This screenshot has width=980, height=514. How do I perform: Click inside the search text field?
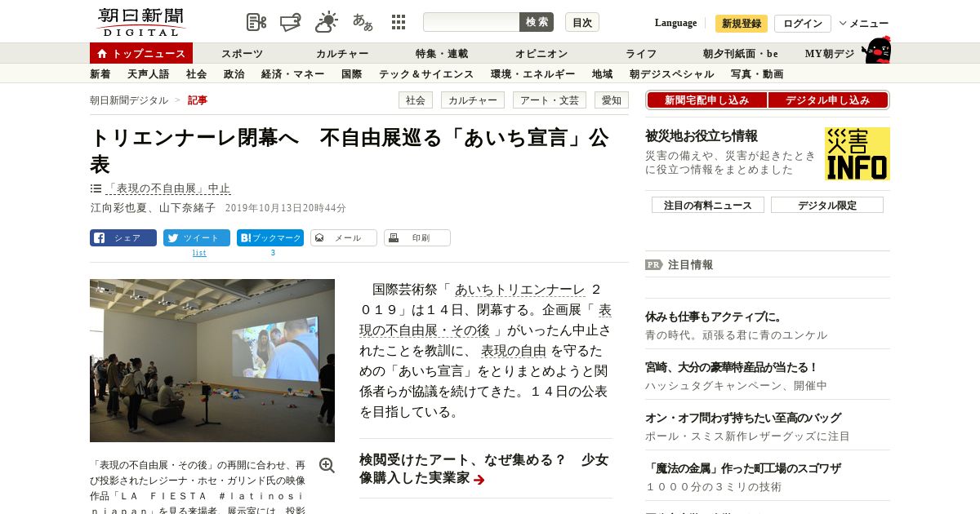point(471,22)
